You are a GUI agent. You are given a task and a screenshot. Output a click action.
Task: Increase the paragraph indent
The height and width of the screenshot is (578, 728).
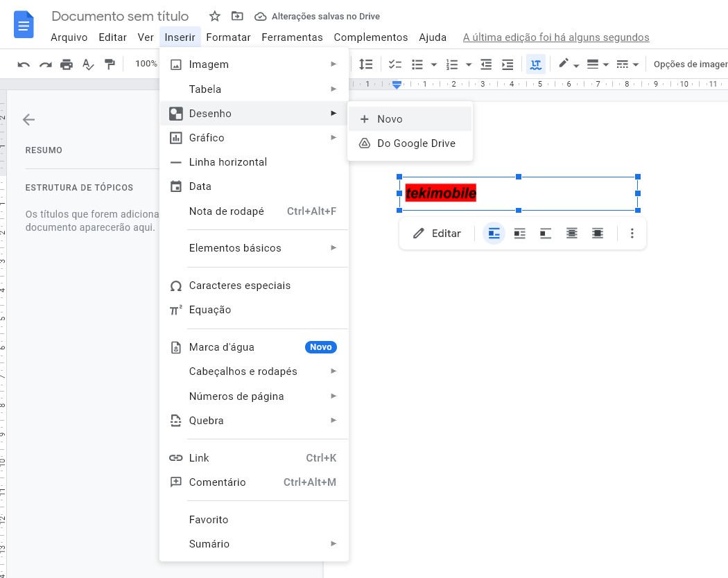click(x=508, y=64)
